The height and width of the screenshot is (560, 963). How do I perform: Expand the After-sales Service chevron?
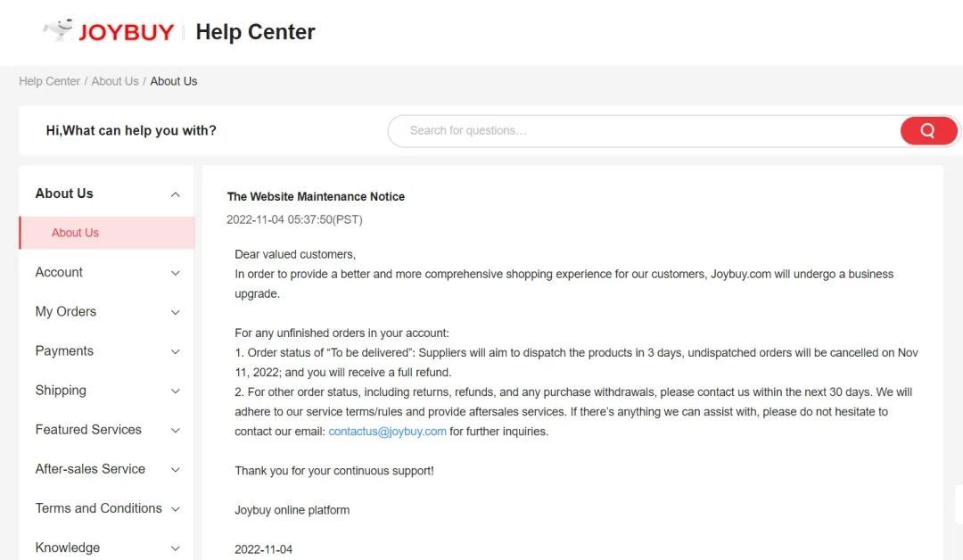[176, 469]
